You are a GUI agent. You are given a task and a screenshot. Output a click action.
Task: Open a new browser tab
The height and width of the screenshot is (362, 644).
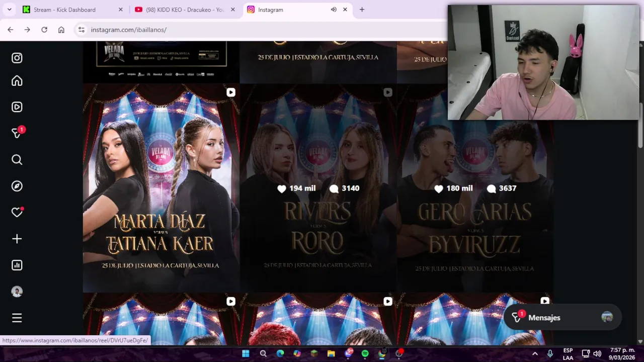click(362, 10)
